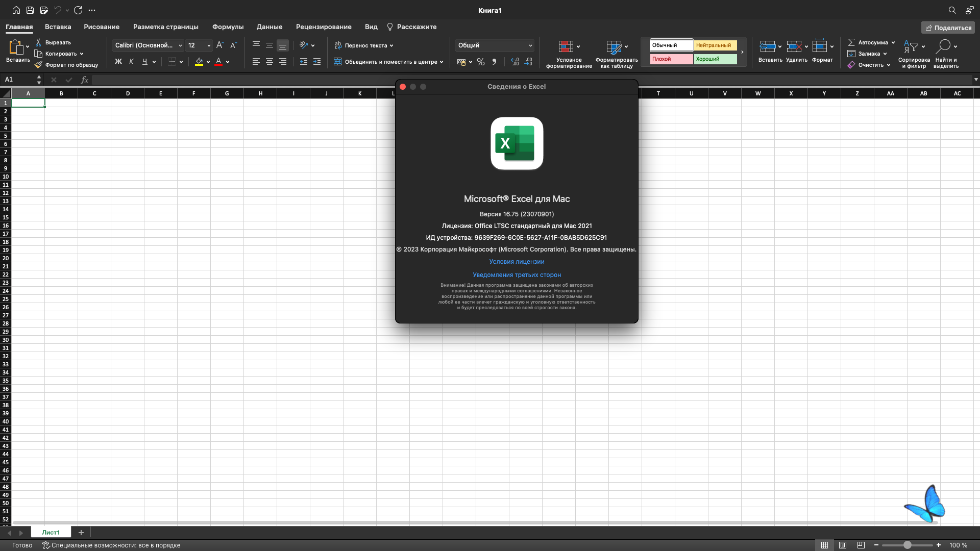Apply the red font color A
Screen dimensions: 980x551
click(x=218, y=62)
